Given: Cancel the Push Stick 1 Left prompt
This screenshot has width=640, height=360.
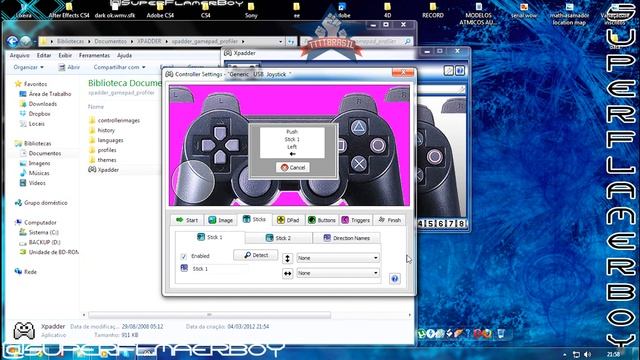Looking at the screenshot, I should (293, 167).
